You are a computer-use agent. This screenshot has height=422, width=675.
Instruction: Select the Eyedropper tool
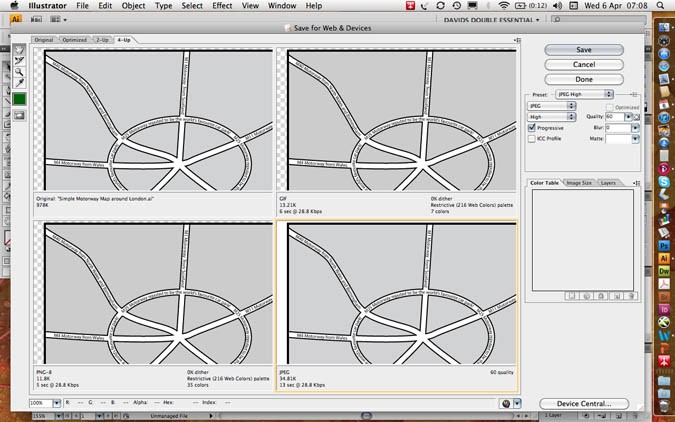pyautogui.click(x=19, y=85)
